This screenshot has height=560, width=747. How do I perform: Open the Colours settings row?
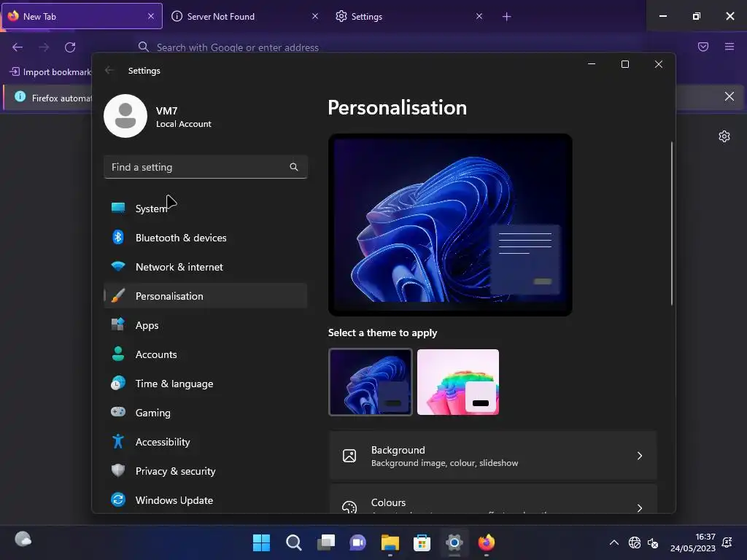coord(492,499)
